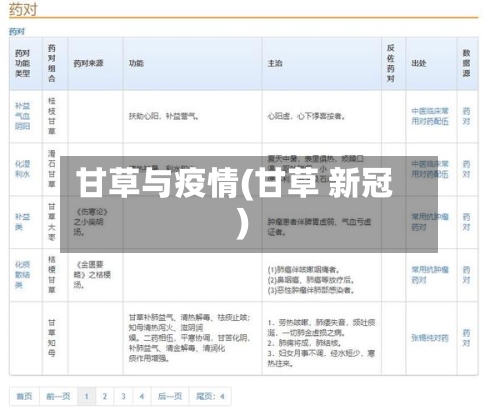The image size is (500, 410).
Task: Select the 《金匮要略》之桔梗汤 source text
Action: tap(92, 275)
